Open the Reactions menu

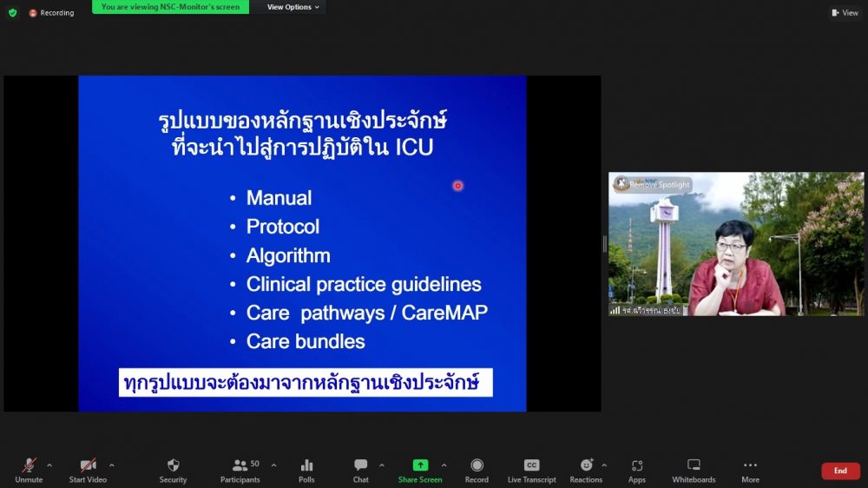586,470
